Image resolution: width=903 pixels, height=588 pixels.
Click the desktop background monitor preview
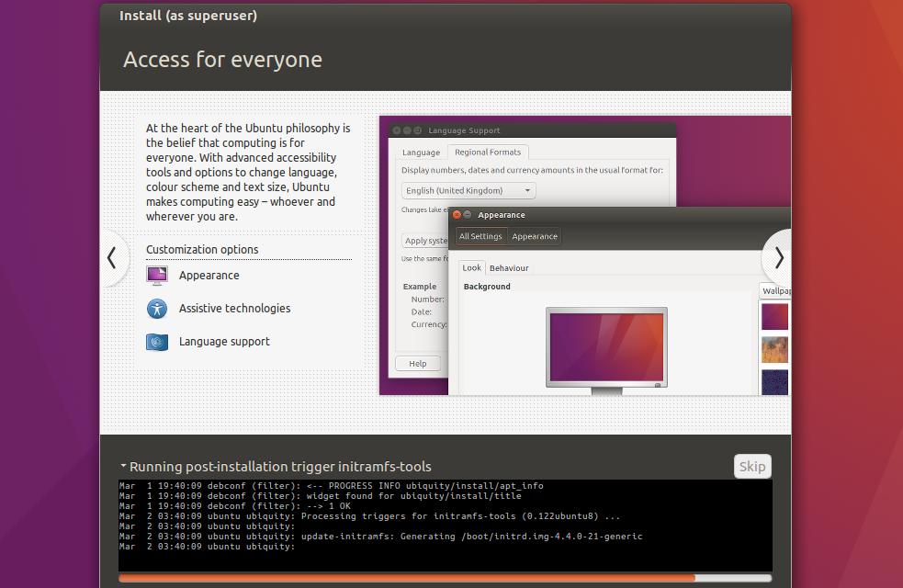pos(606,348)
